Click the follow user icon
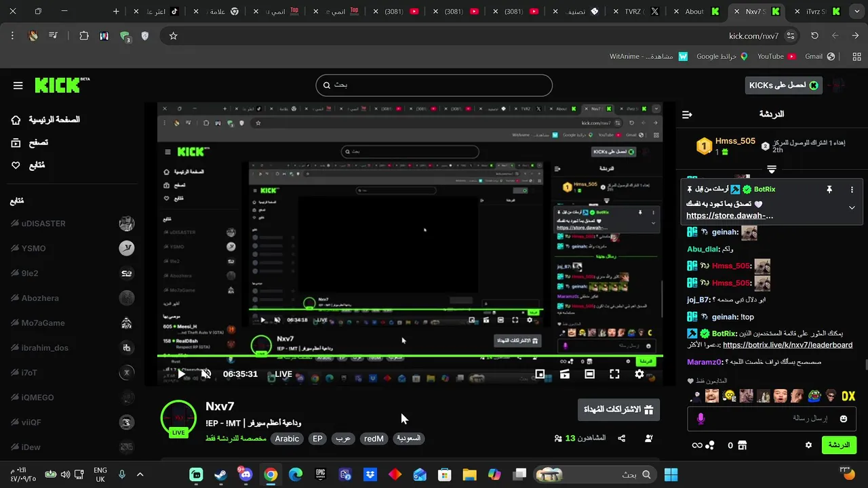 648,439
